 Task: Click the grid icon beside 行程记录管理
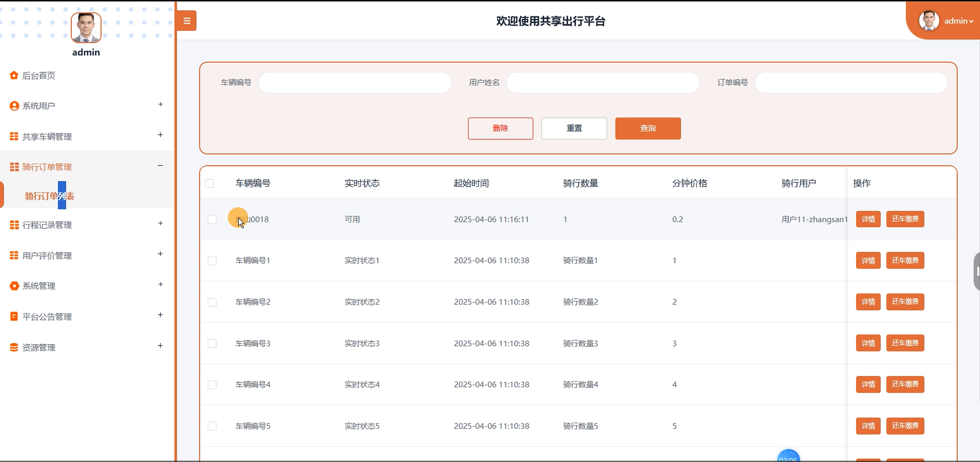14,225
